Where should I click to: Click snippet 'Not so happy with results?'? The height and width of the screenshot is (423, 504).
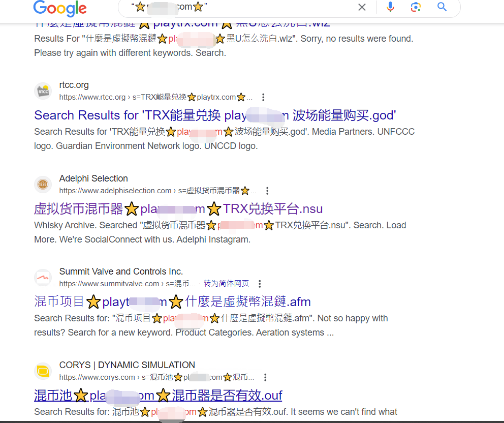pyautogui.click(x=211, y=325)
